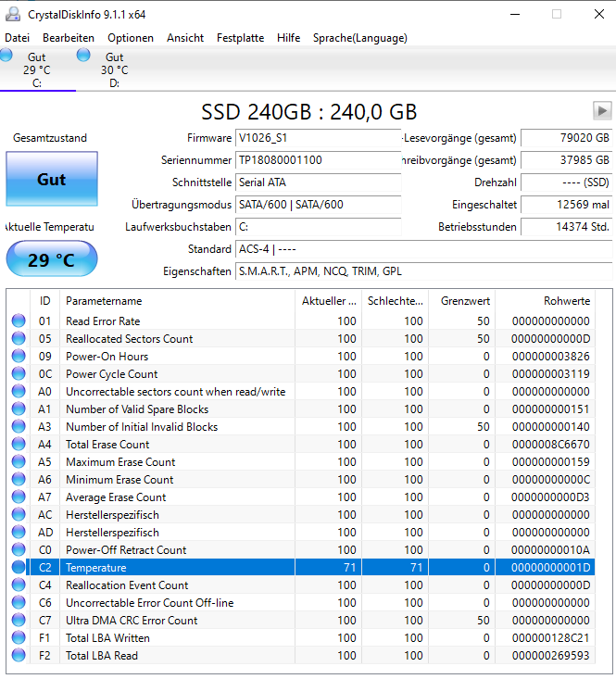Click the Aktueller column header
The image size is (616, 679).
329,301
